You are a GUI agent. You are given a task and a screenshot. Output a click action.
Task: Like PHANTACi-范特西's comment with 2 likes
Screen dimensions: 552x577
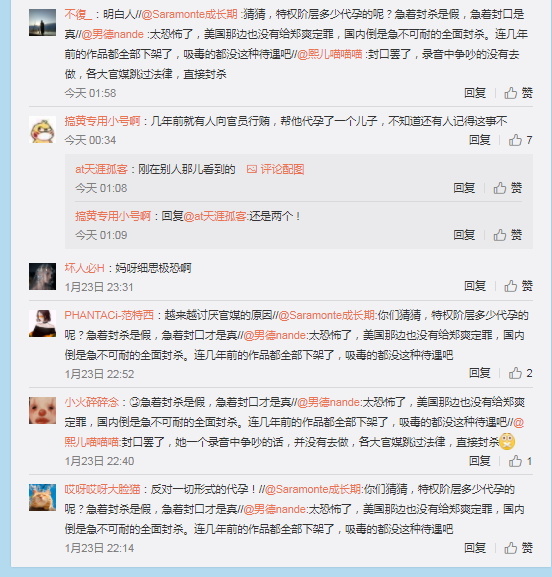click(520, 373)
